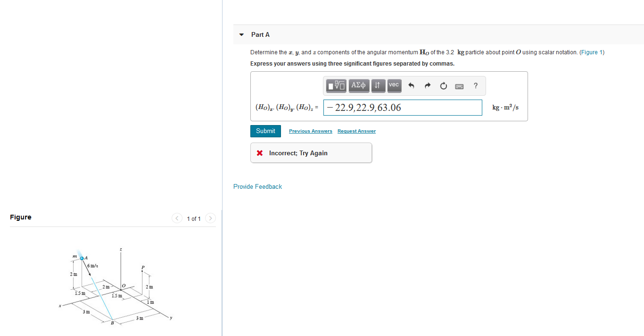Insert a vector using the vec icon

(x=394, y=85)
